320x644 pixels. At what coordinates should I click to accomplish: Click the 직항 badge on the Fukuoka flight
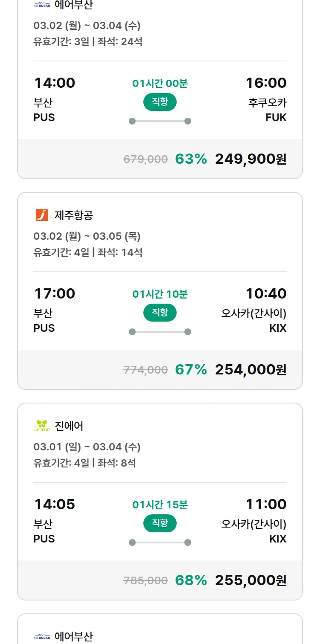click(x=160, y=102)
